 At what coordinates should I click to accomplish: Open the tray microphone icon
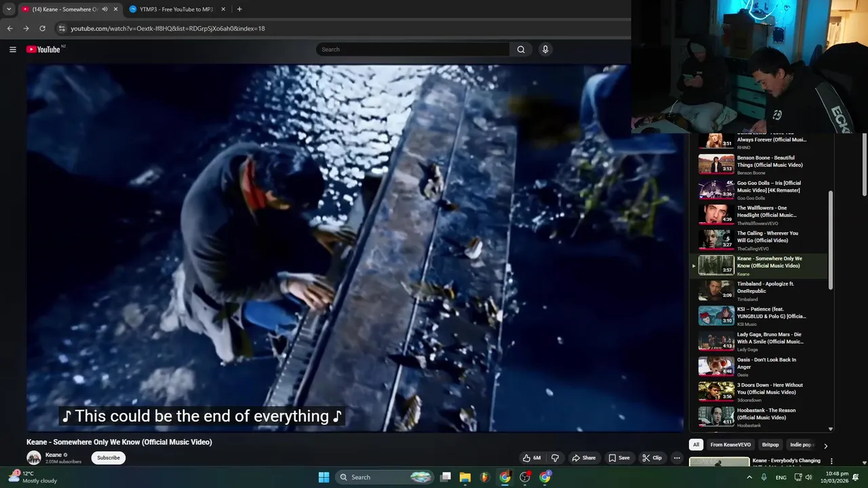tap(764, 477)
